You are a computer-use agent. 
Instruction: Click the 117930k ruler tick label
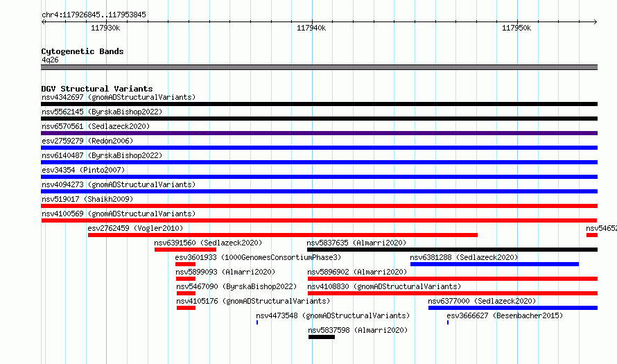pyautogui.click(x=105, y=28)
